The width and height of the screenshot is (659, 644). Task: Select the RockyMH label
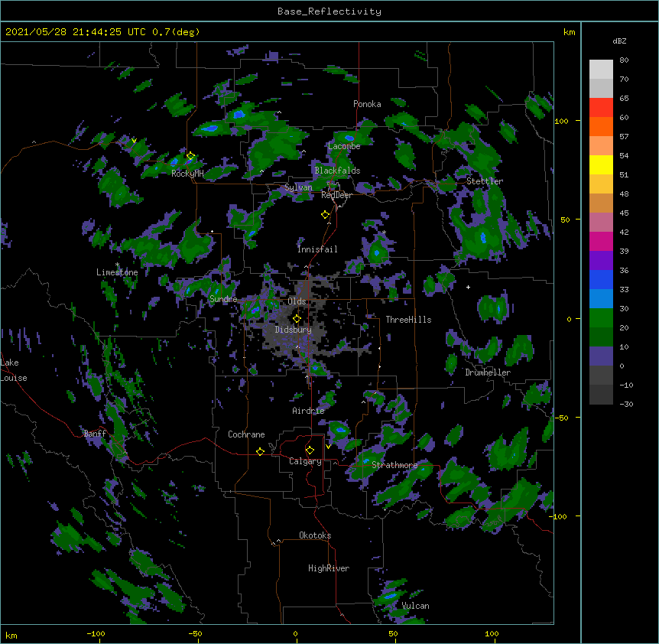[x=187, y=174]
